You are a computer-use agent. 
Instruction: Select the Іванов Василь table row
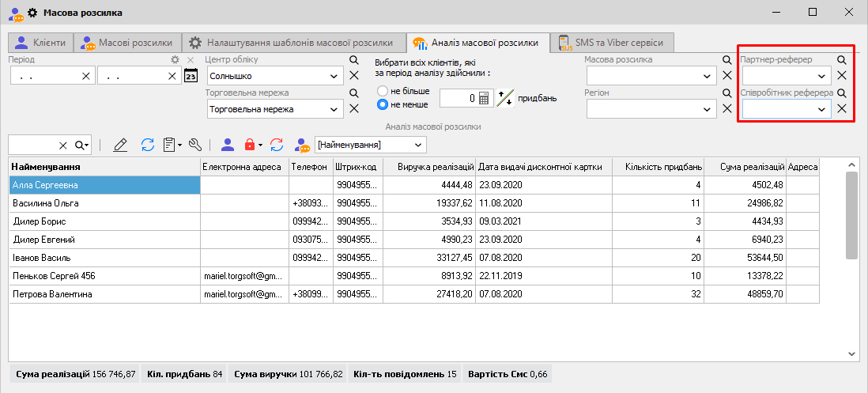pos(103,258)
